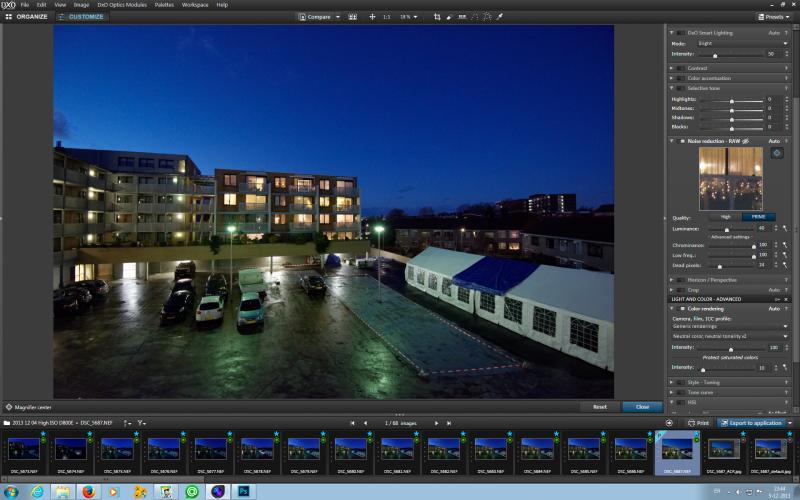The image size is (800, 500).
Task: Click the help icon of Tone curve
Action: click(786, 392)
